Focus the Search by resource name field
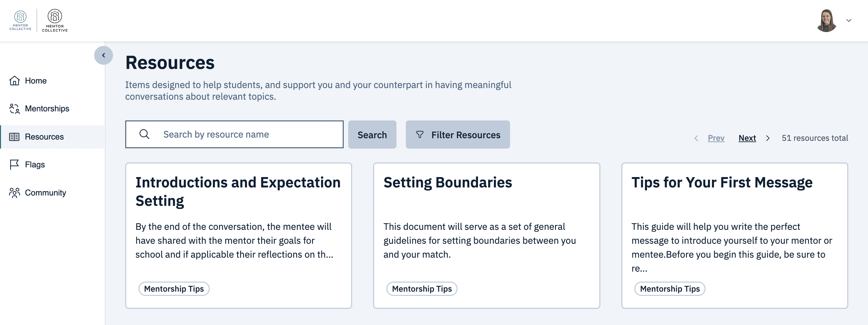 click(249, 134)
